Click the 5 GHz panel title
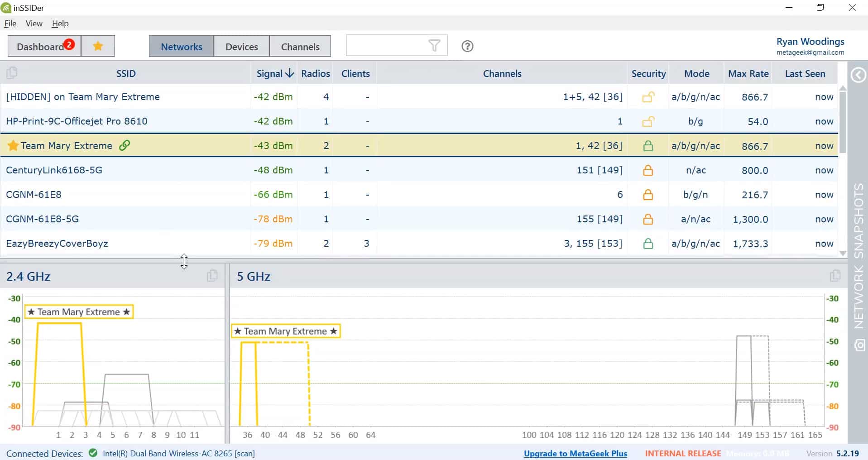The image size is (868, 460). 254,276
